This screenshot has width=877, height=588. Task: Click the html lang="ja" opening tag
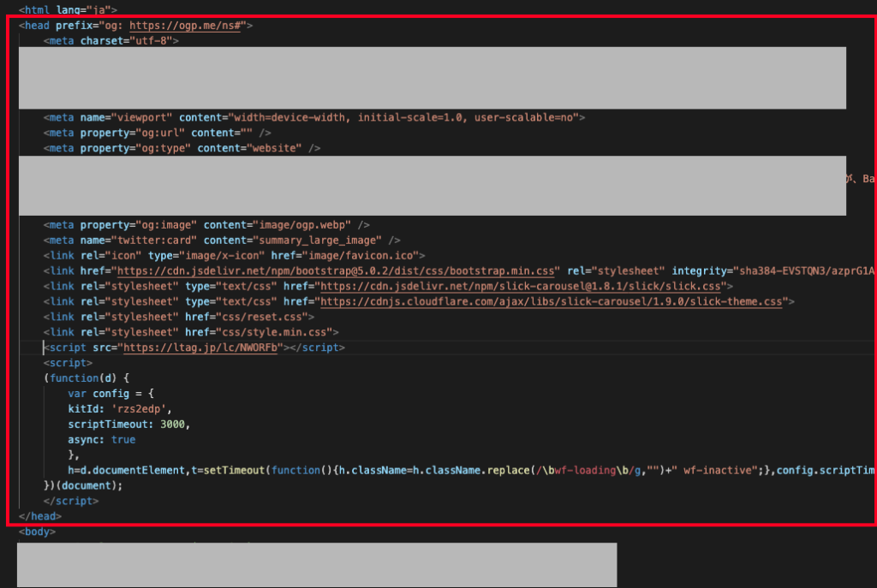68,9
